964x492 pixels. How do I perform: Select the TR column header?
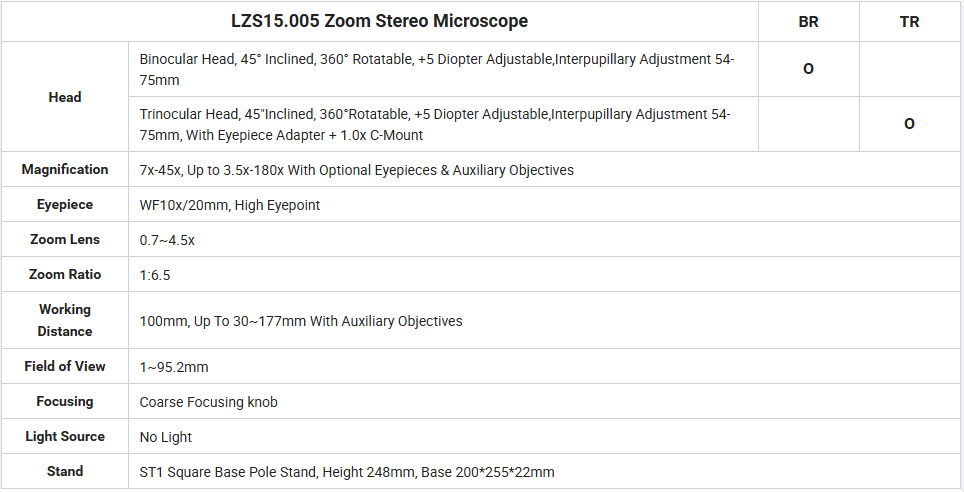point(909,22)
